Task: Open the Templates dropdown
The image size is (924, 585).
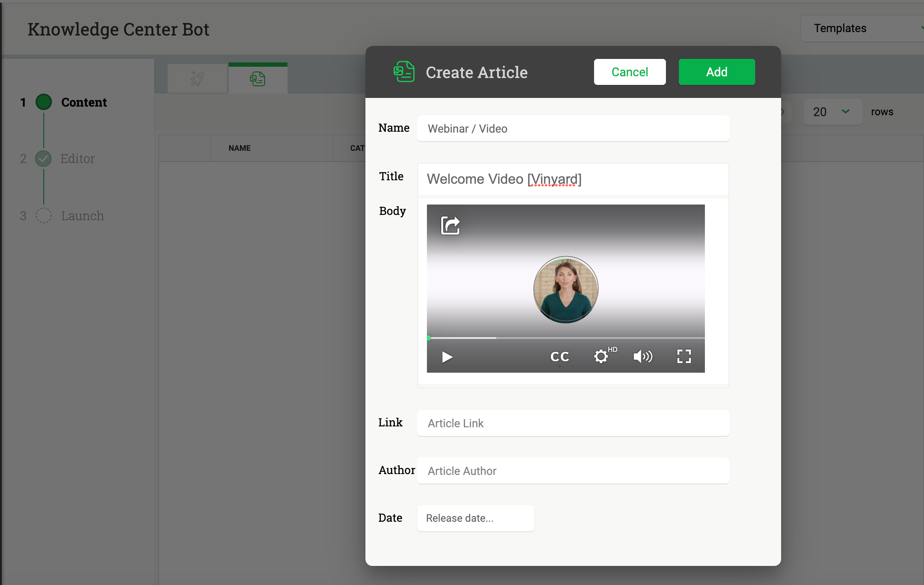Action: [x=862, y=29]
